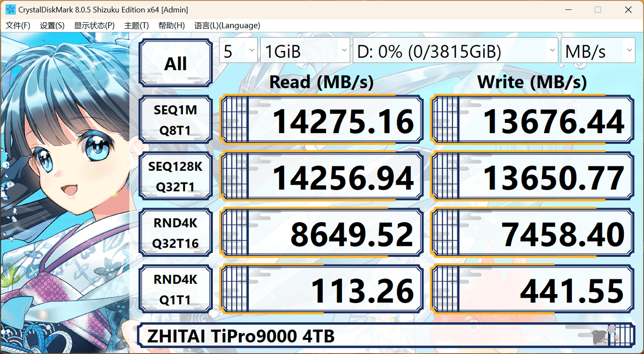Open the 文件(F) menu
Image resolution: width=644 pixels, height=354 pixels.
(18, 25)
